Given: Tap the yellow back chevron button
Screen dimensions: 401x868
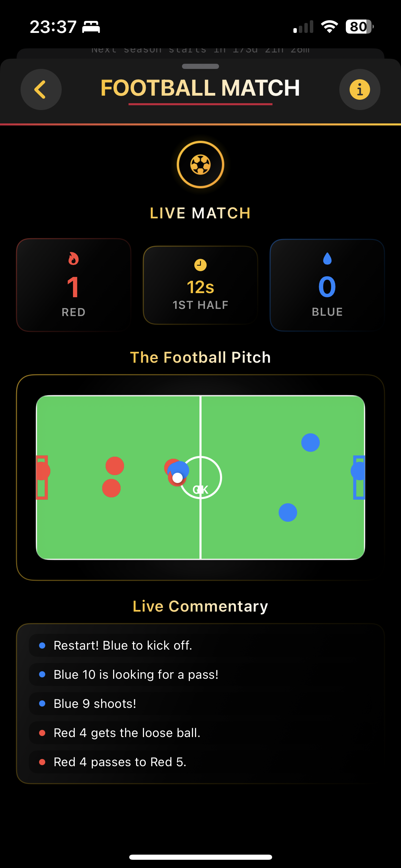Looking at the screenshot, I should [41, 89].
